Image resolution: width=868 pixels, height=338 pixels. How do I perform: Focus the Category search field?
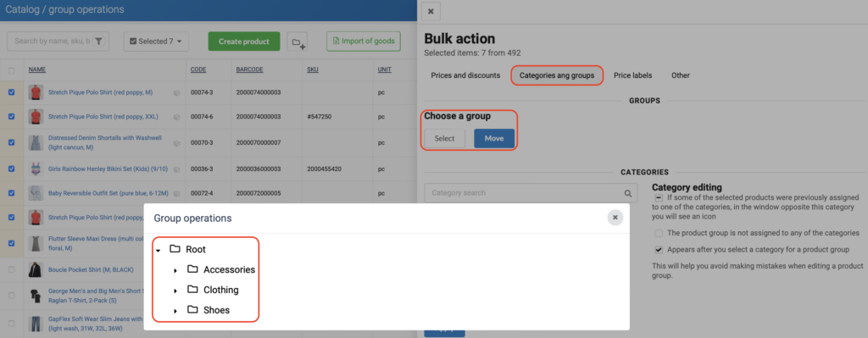click(530, 193)
